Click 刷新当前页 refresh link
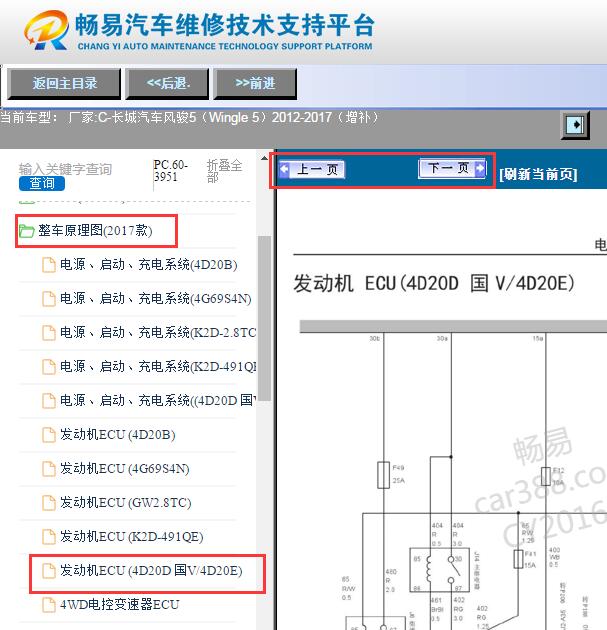Image resolution: width=607 pixels, height=630 pixels. pyautogui.click(x=538, y=174)
